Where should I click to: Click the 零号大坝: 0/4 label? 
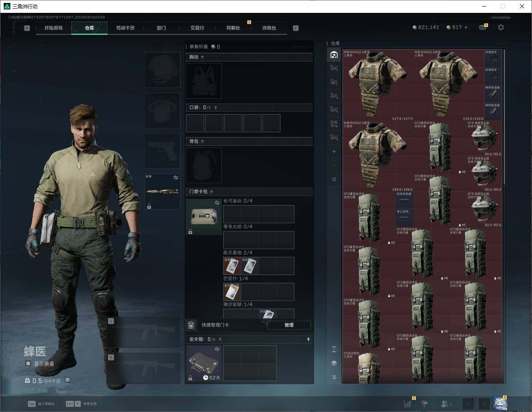click(x=238, y=227)
